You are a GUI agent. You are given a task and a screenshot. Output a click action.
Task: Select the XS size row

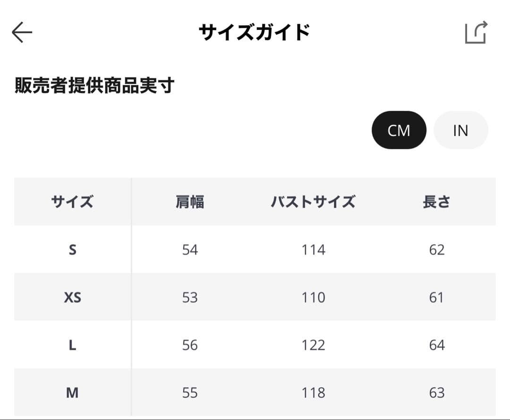pos(72,297)
